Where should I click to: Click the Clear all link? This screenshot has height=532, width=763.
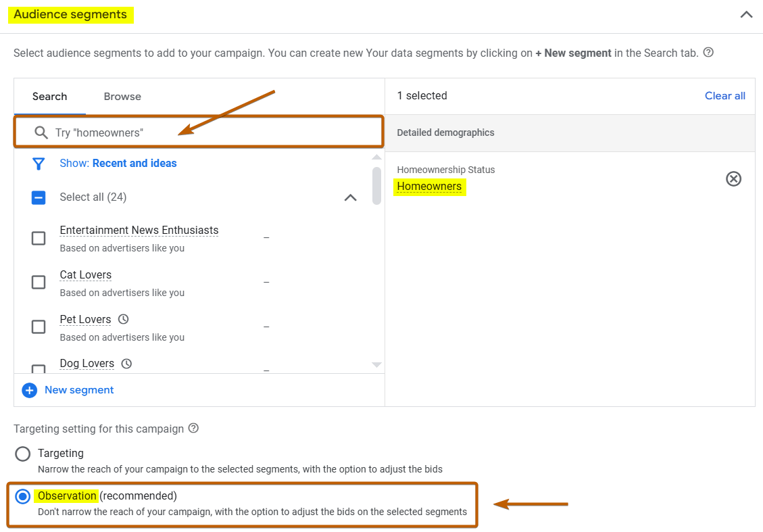tap(724, 96)
